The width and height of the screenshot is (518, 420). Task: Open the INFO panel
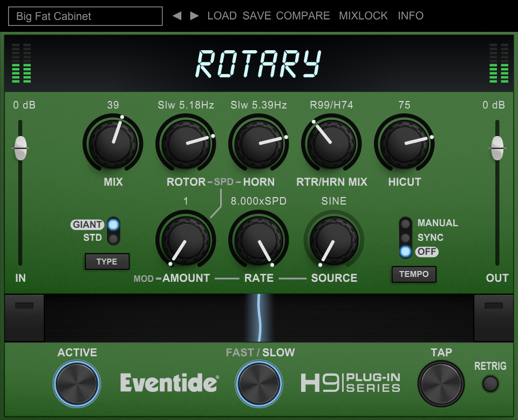coord(410,16)
